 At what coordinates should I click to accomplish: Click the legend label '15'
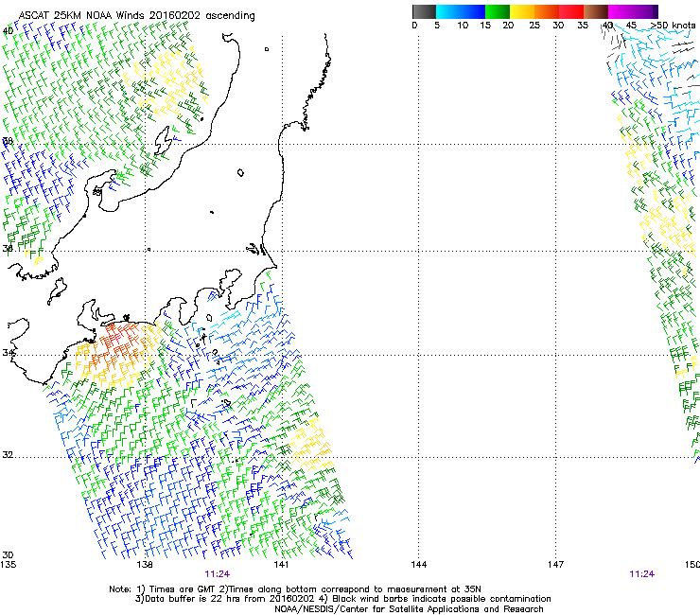tap(485, 26)
